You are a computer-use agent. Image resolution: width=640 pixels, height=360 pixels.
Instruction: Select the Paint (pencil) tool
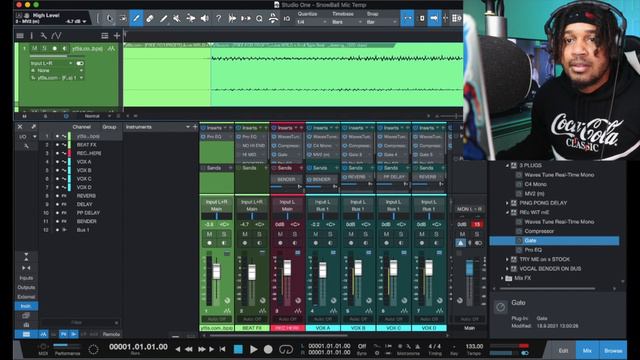(136, 18)
